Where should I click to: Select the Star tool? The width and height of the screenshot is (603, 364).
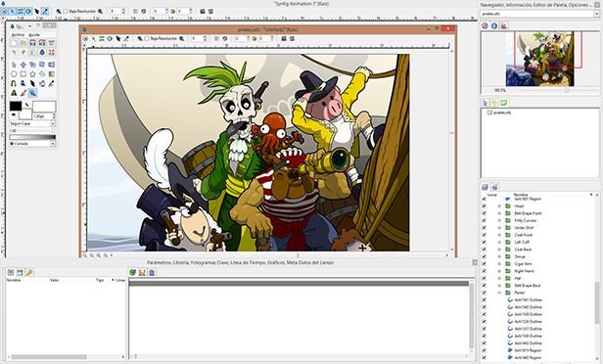tap(32, 74)
